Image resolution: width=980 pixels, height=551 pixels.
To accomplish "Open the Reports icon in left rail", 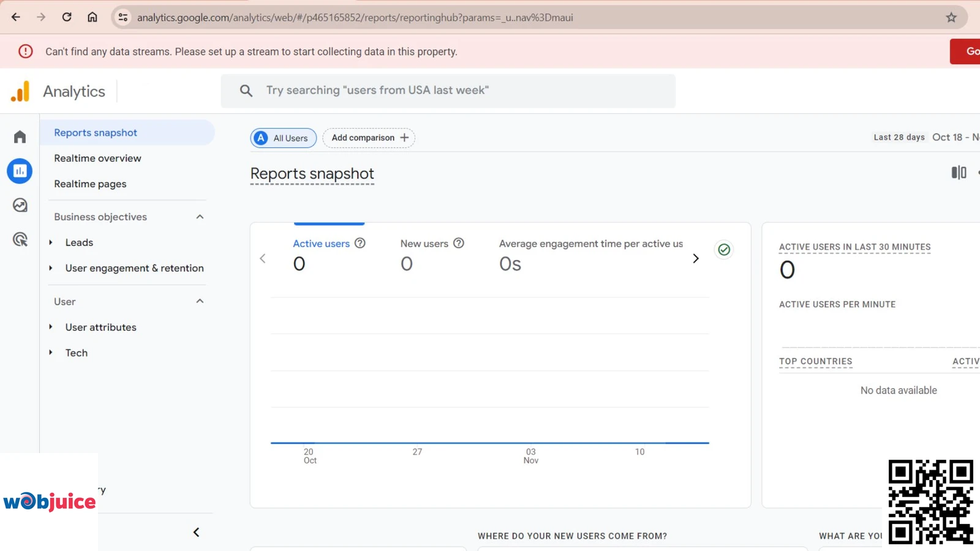I will (20, 171).
